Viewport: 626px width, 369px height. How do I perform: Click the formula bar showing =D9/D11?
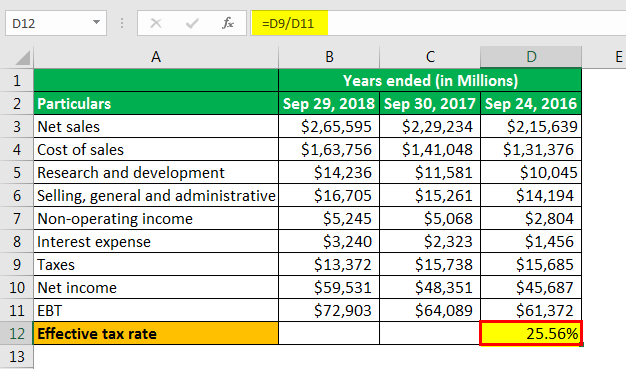coord(438,23)
